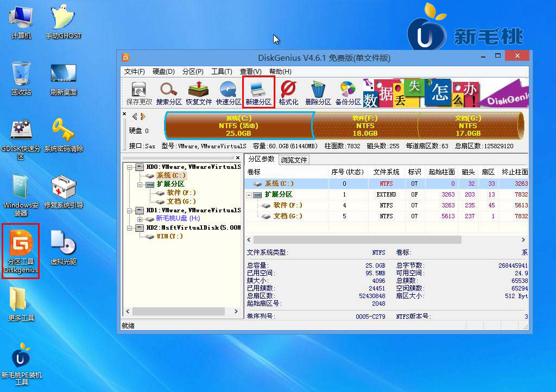Screen dimensions: 556x392
Task: Go to next disk with right arrow
Action: tap(143, 117)
